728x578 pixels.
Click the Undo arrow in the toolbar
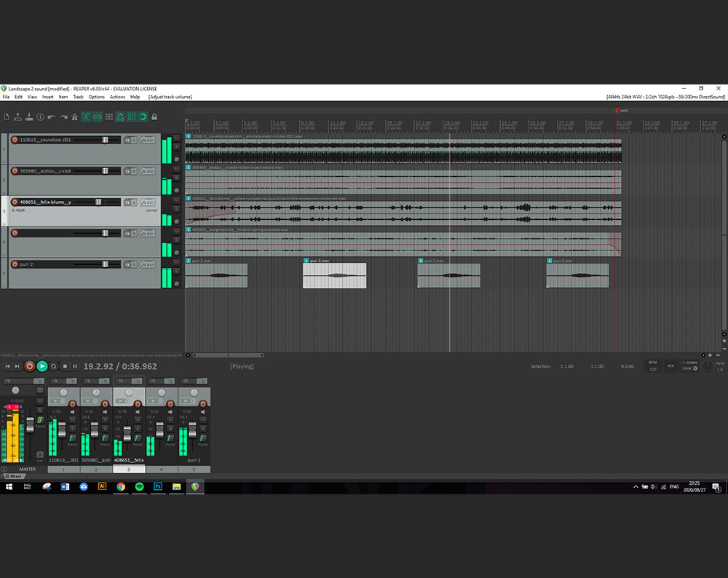coord(52,116)
